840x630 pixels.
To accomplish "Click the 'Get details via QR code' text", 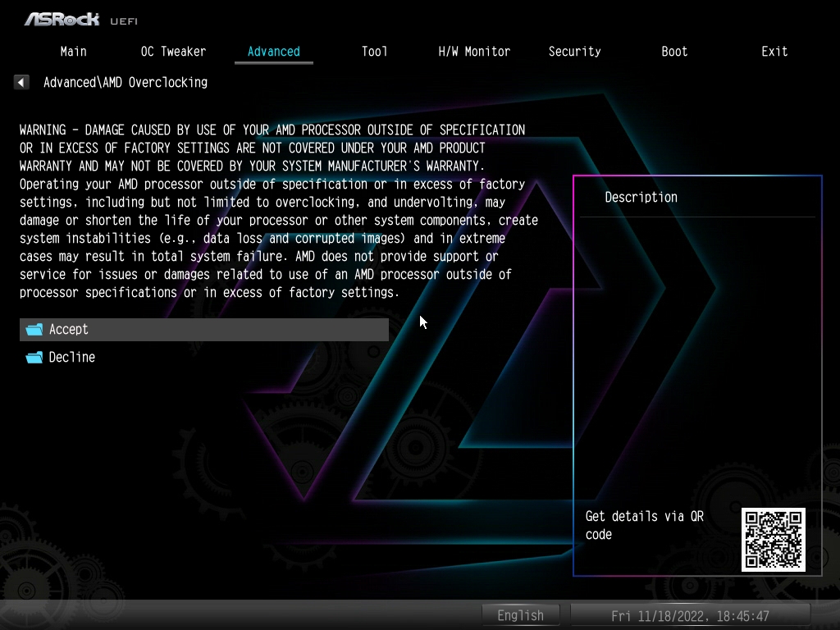I will click(x=645, y=526).
